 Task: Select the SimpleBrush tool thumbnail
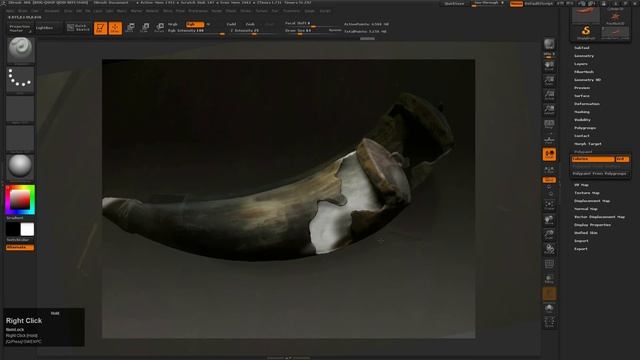pos(586,32)
